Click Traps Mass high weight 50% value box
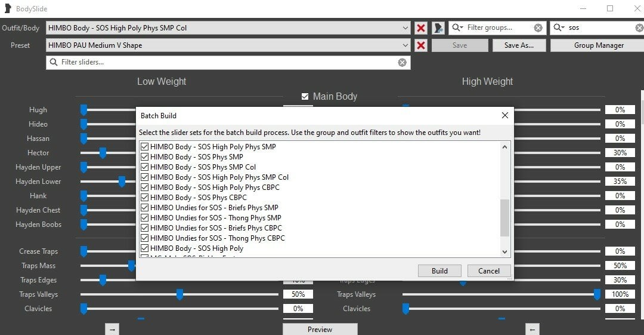The width and height of the screenshot is (644, 335). click(x=620, y=266)
